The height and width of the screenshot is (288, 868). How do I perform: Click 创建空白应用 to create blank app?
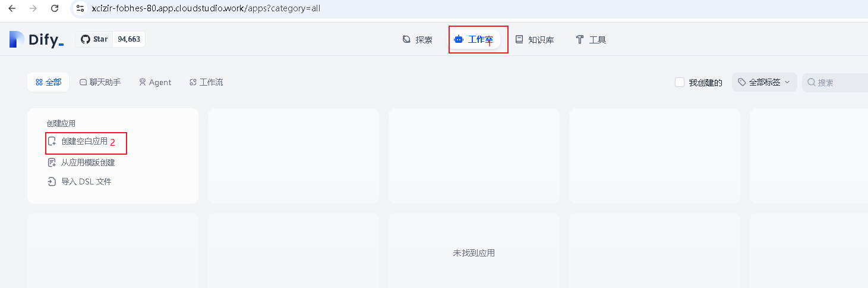tap(84, 142)
